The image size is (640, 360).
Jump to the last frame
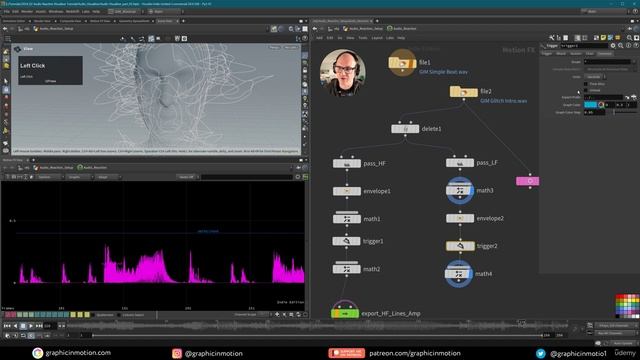click(x=39, y=326)
